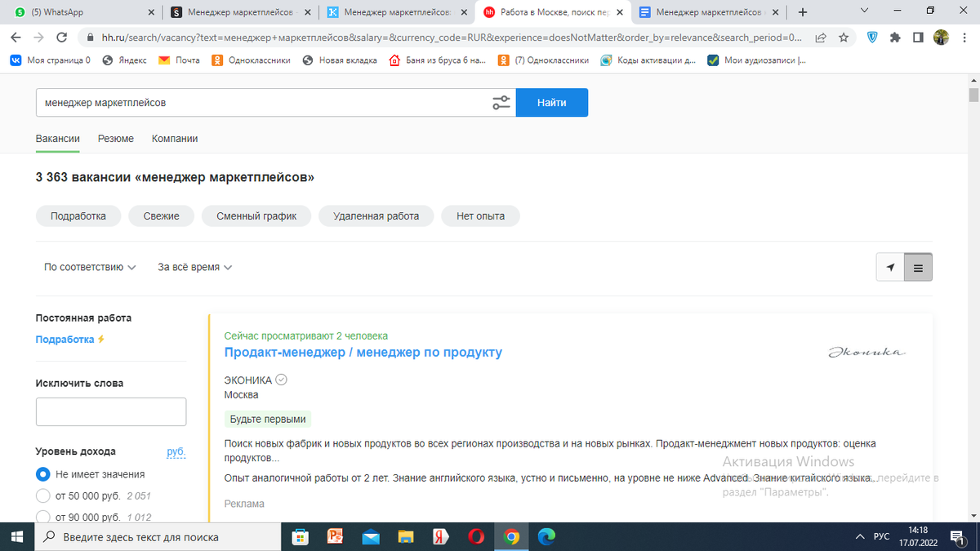
Task: Expand the 'По соответствию' sort dropdown
Action: pyautogui.click(x=90, y=267)
